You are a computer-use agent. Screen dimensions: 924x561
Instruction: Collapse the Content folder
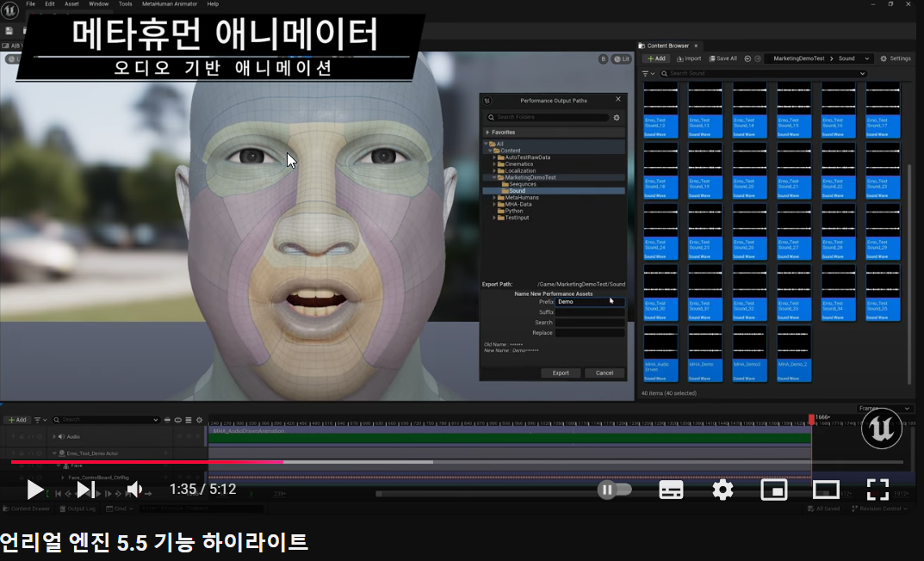coord(490,151)
